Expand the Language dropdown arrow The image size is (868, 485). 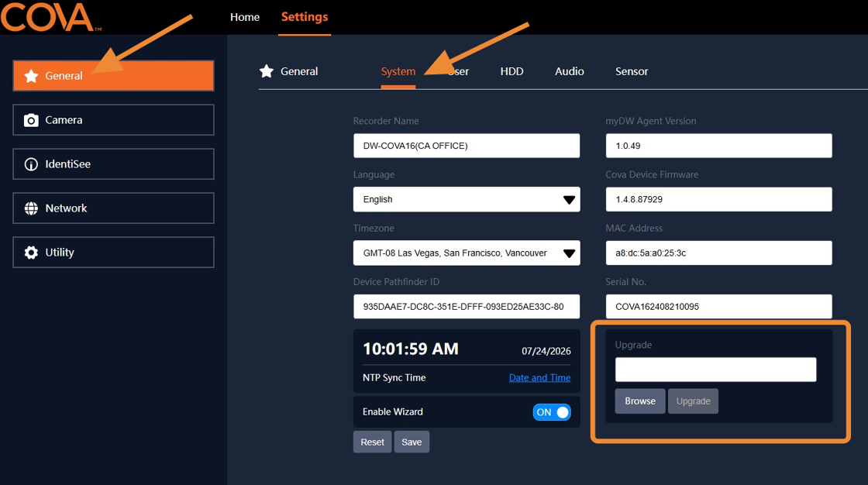569,200
